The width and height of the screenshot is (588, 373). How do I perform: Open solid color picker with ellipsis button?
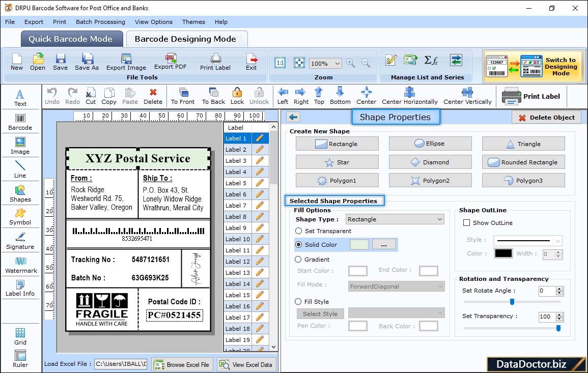click(384, 244)
